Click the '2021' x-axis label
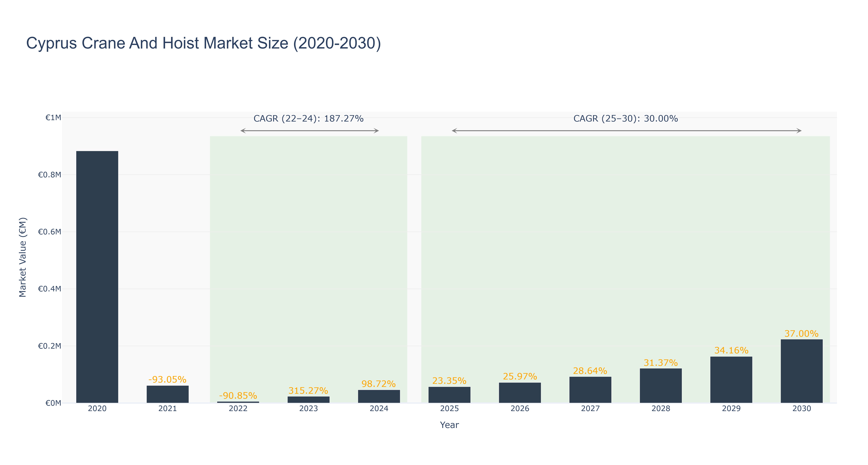 167,409
